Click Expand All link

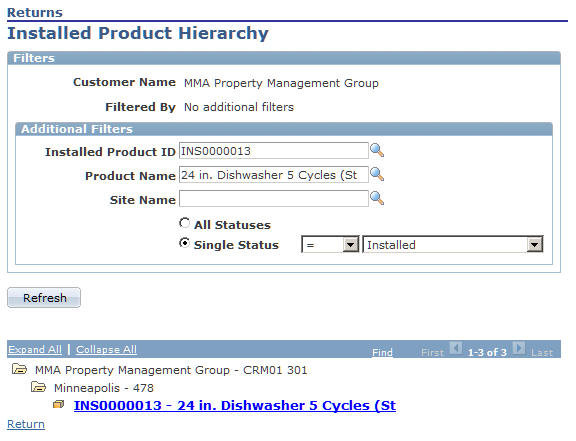click(35, 349)
